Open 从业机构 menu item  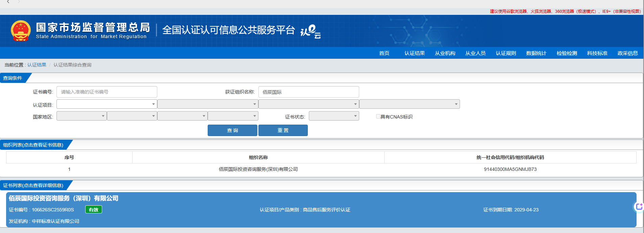(445, 53)
